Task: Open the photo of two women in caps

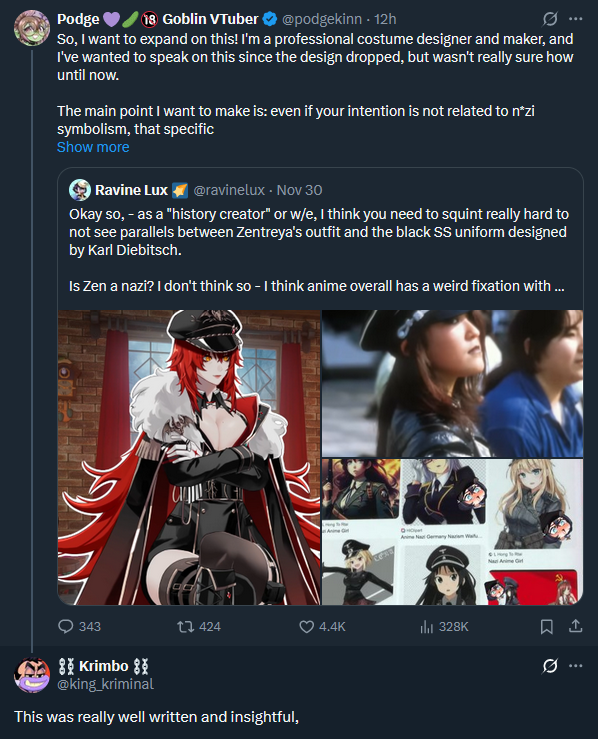Action: point(452,383)
